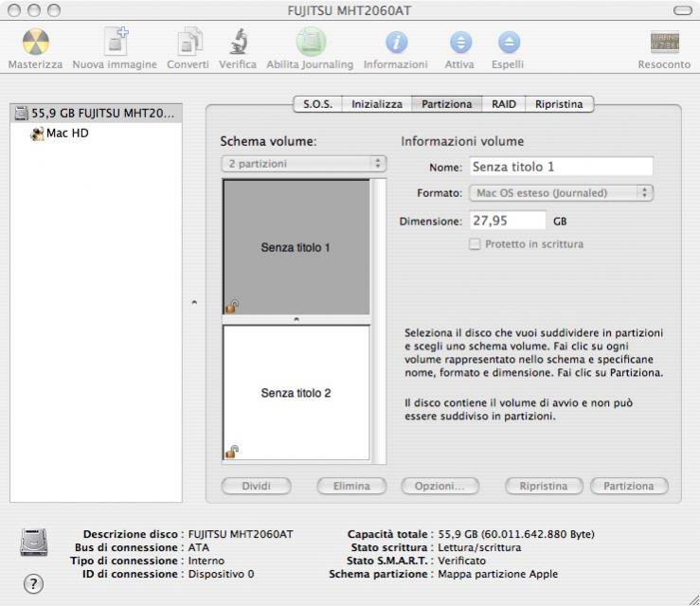Image resolution: width=700 pixels, height=606 pixels.
Task: Select the 55,9 GB FUJITSU disk
Action: click(96, 113)
